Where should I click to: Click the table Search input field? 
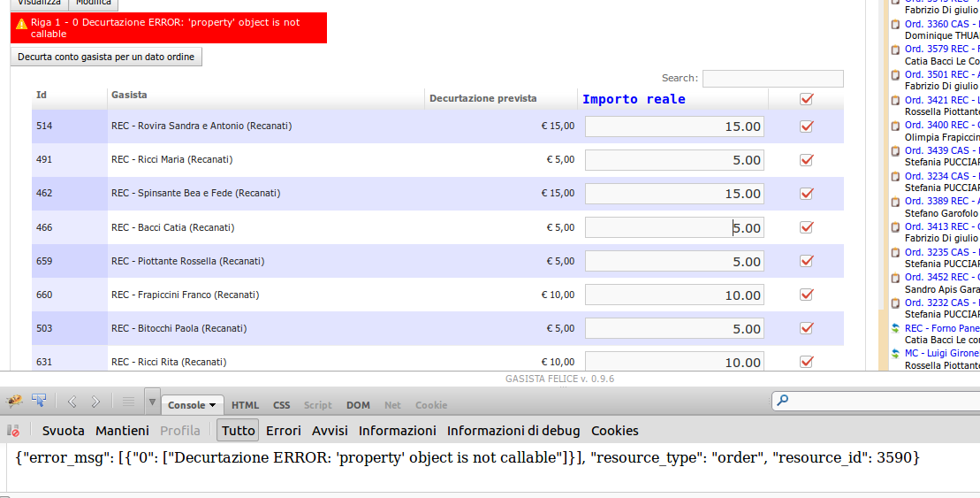tap(772, 79)
